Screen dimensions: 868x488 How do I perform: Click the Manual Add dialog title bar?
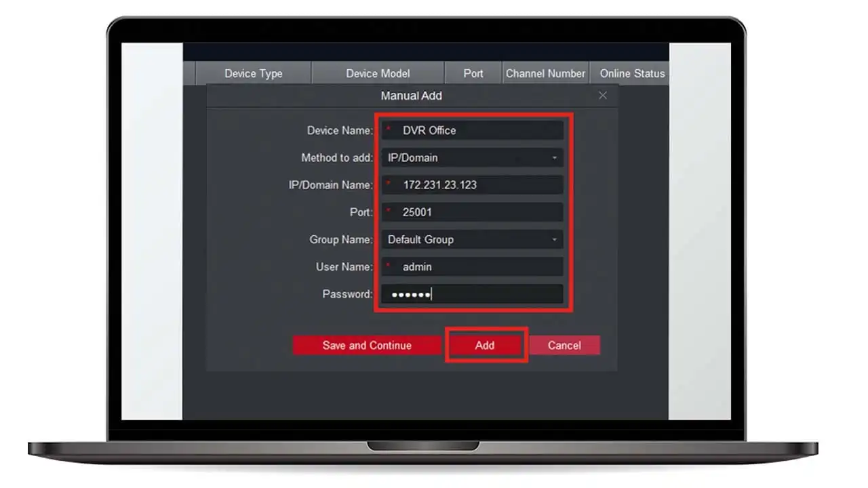411,96
